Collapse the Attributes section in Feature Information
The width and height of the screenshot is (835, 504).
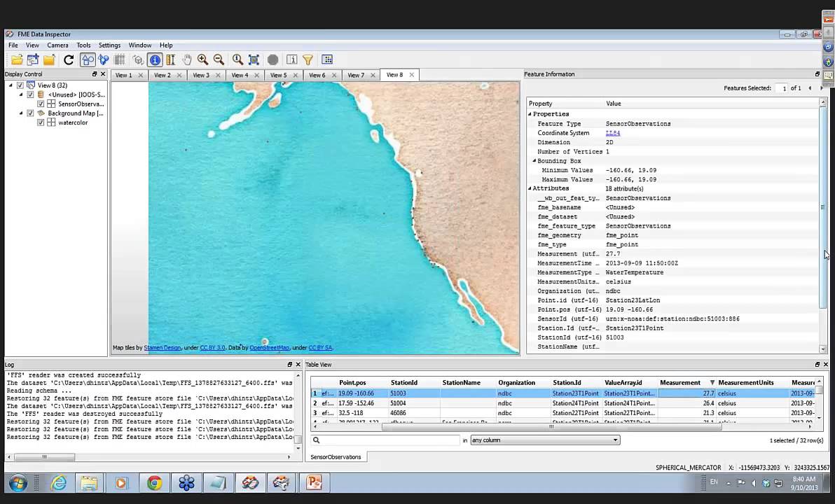tap(530, 188)
